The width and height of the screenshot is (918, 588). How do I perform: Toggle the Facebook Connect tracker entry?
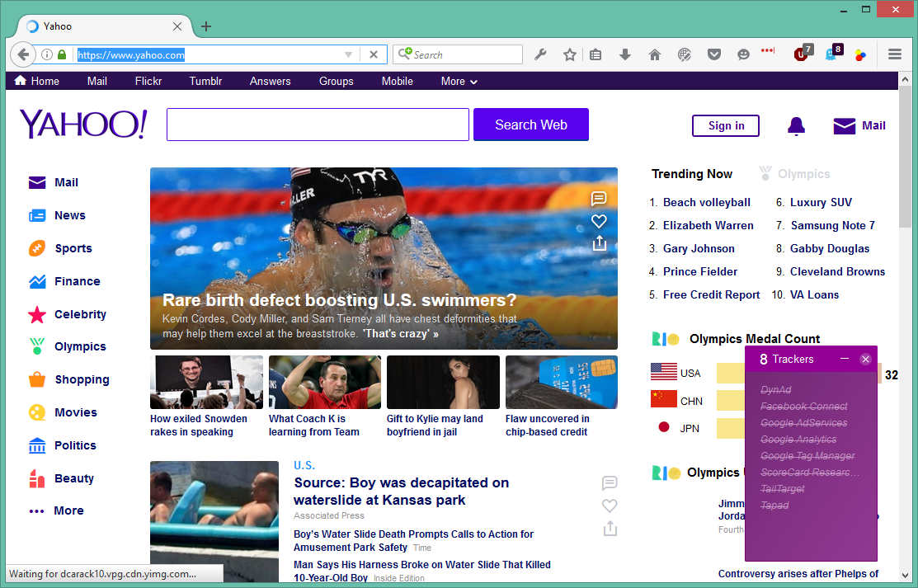point(803,407)
